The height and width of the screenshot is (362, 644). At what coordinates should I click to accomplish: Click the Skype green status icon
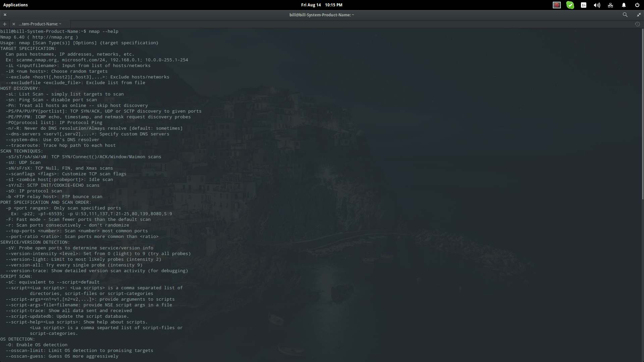(x=570, y=5)
